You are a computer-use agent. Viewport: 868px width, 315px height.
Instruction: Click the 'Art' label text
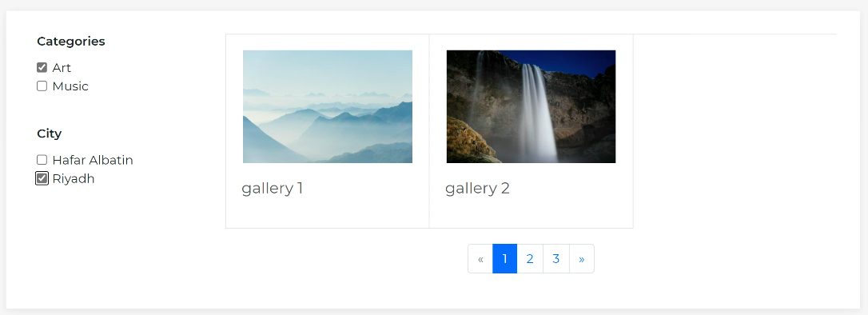pos(62,67)
